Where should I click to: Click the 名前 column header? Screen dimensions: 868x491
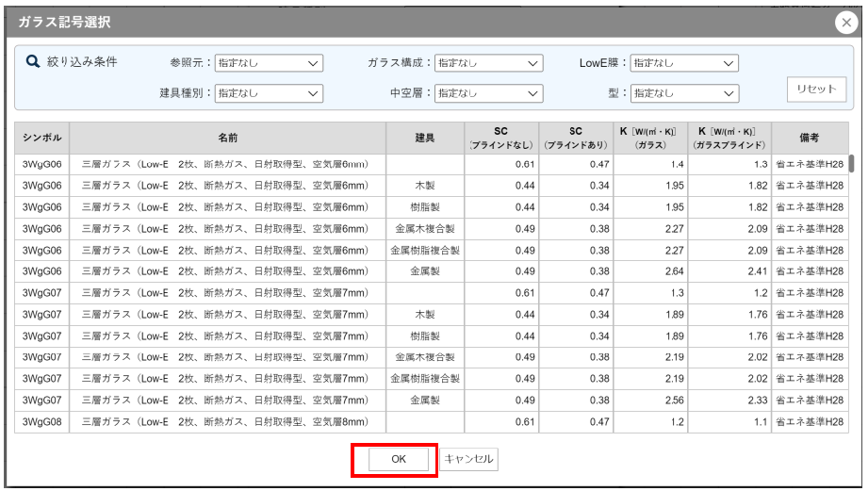[x=227, y=138]
